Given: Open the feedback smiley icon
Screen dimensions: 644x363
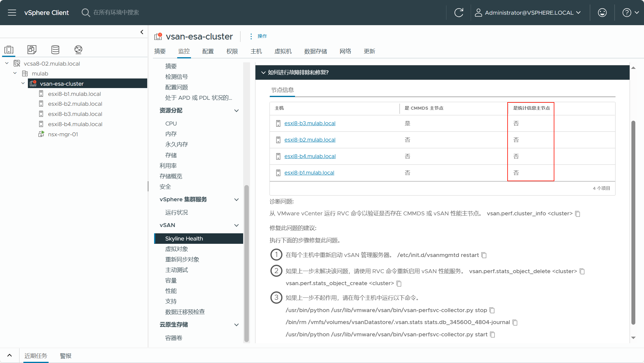Looking at the screenshot, I should [602, 13].
